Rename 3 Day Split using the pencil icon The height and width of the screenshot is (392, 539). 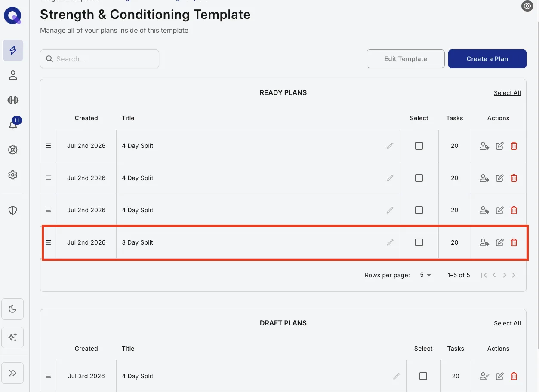[x=390, y=242]
